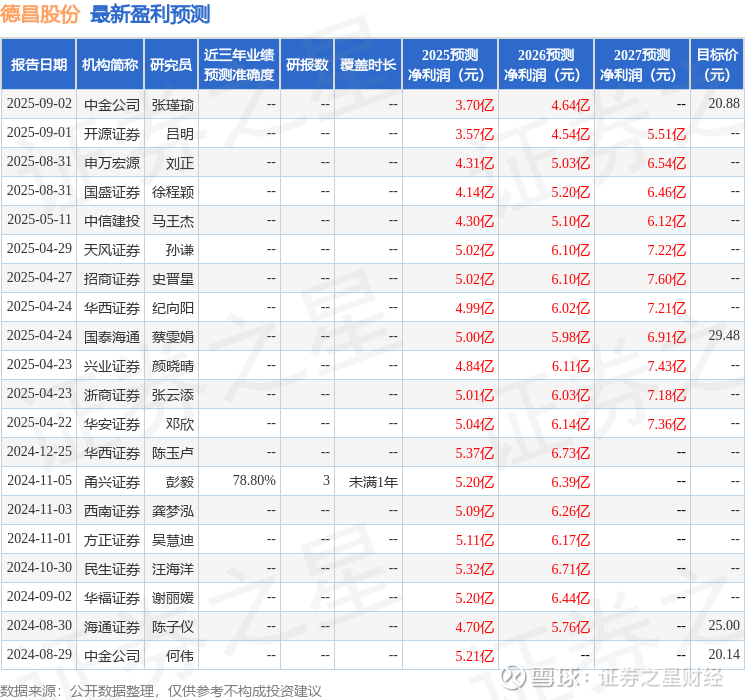Click target price 20.88

724,104
